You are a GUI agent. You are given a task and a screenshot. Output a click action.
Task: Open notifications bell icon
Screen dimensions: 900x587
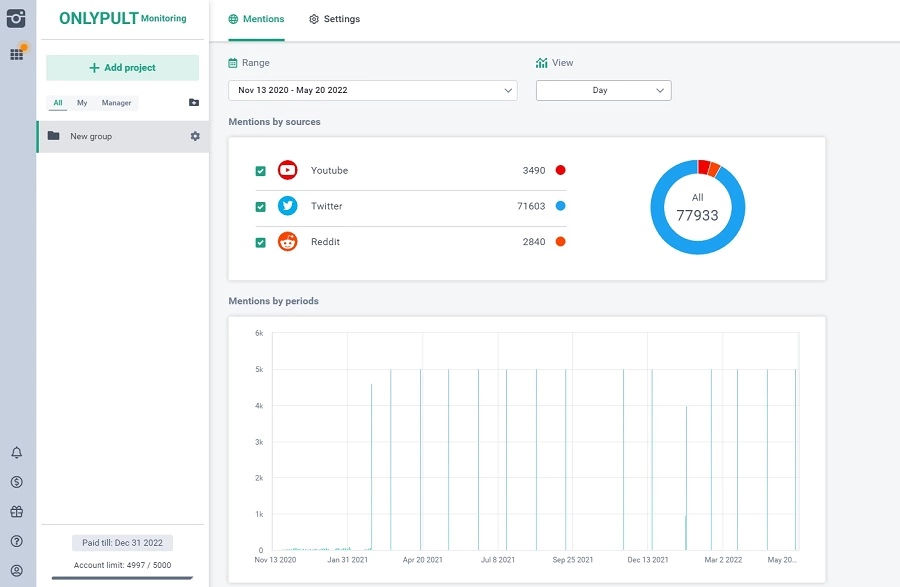pos(16,453)
